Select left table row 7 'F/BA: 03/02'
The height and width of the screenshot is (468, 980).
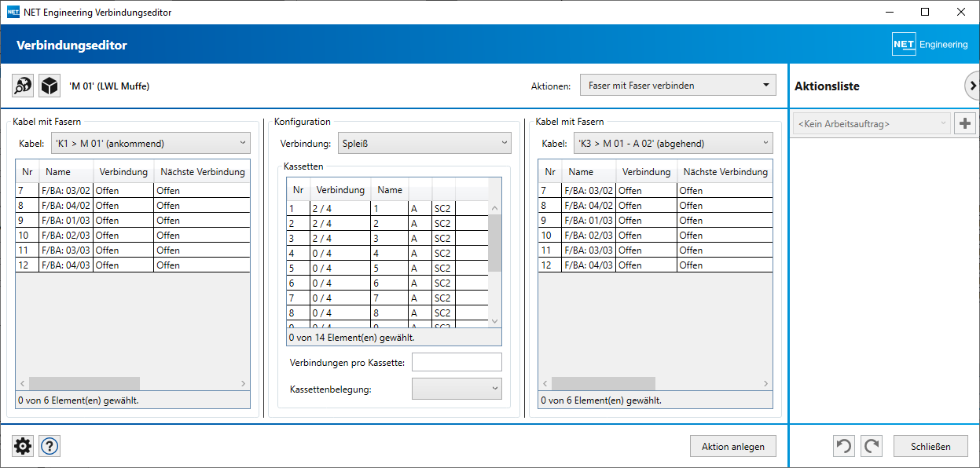click(x=133, y=190)
